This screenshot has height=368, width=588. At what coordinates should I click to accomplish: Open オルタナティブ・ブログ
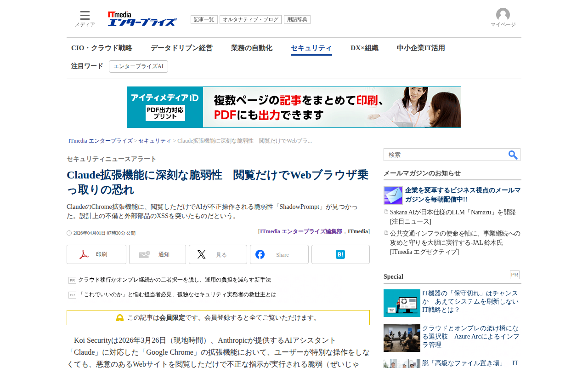pos(251,20)
